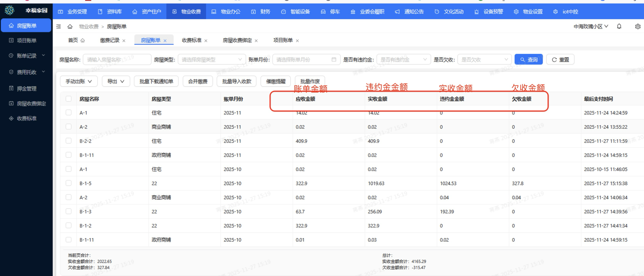Screen dimensions: 644x276
Task: Click the notification bell icon
Action: 619,26
